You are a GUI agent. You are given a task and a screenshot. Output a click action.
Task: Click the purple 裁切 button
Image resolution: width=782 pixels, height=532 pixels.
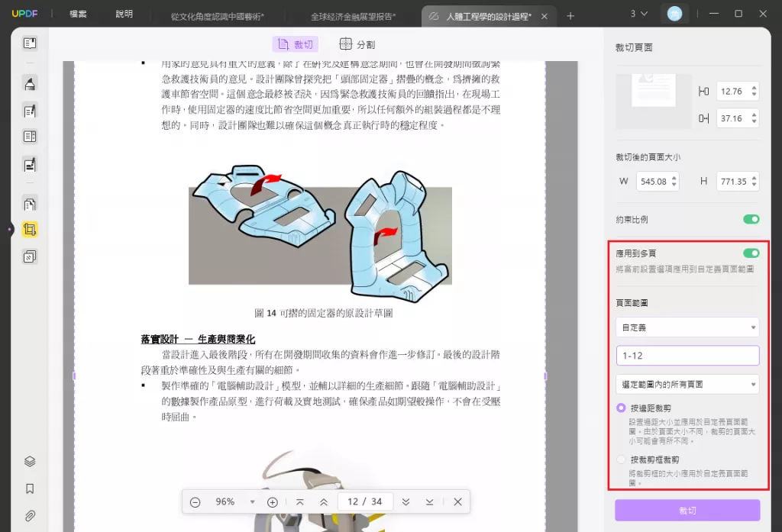pyautogui.click(x=687, y=511)
